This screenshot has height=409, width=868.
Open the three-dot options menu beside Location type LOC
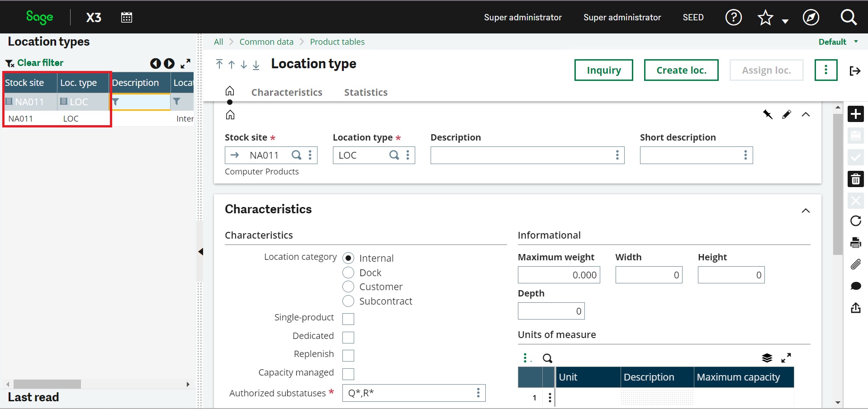pyautogui.click(x=408, y=155)
